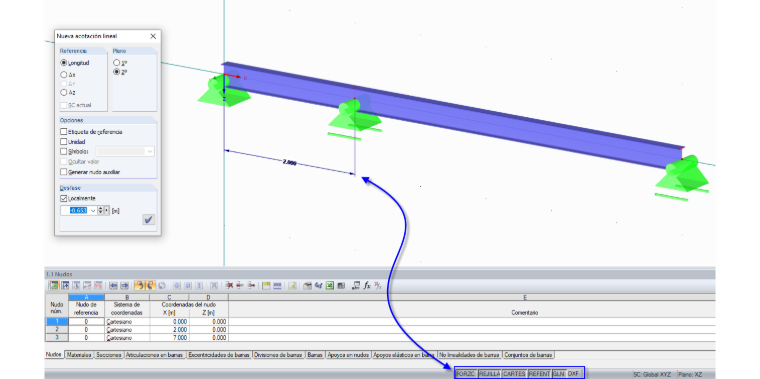Select table row header for node 2
Screen dimensions: 760x379
57,330
